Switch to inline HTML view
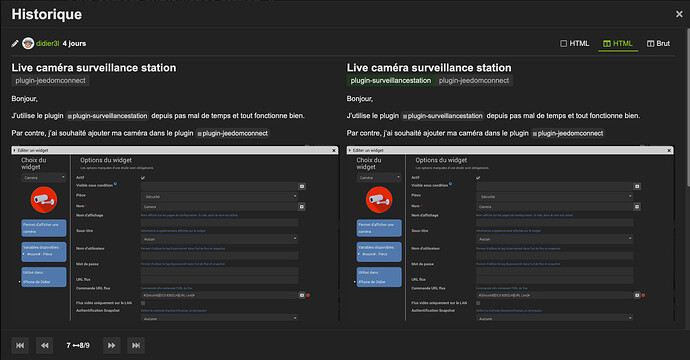Viewport: 690px width, 360px height. pyautogui.click(x=574, y=44)
